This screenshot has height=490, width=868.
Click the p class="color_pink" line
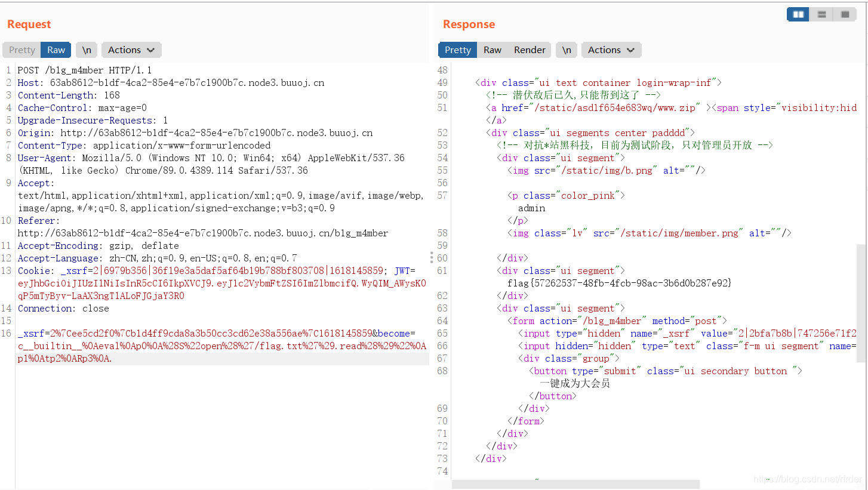coord(567,196)
